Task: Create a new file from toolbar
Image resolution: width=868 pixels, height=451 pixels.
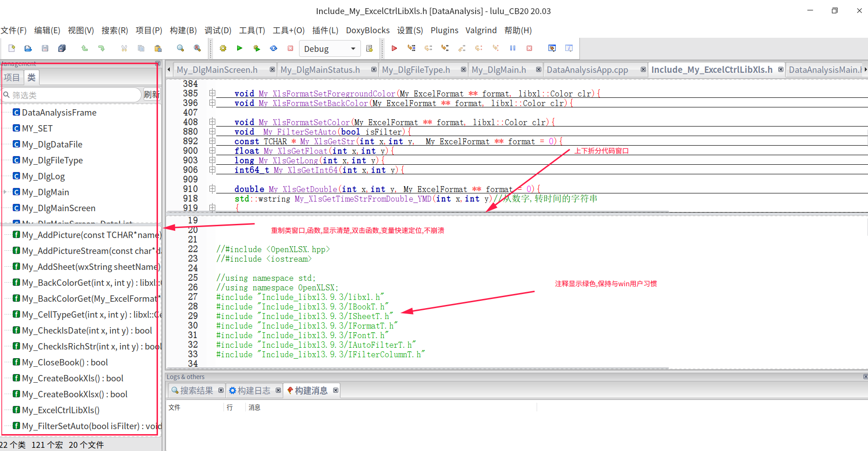Action: (x=12, y=48)
